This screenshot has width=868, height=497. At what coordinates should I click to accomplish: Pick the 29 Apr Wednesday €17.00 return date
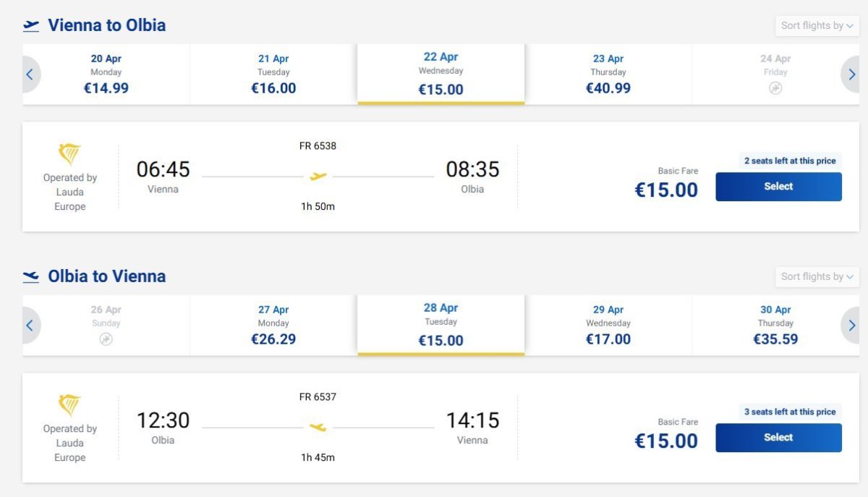tap(608, 325)
